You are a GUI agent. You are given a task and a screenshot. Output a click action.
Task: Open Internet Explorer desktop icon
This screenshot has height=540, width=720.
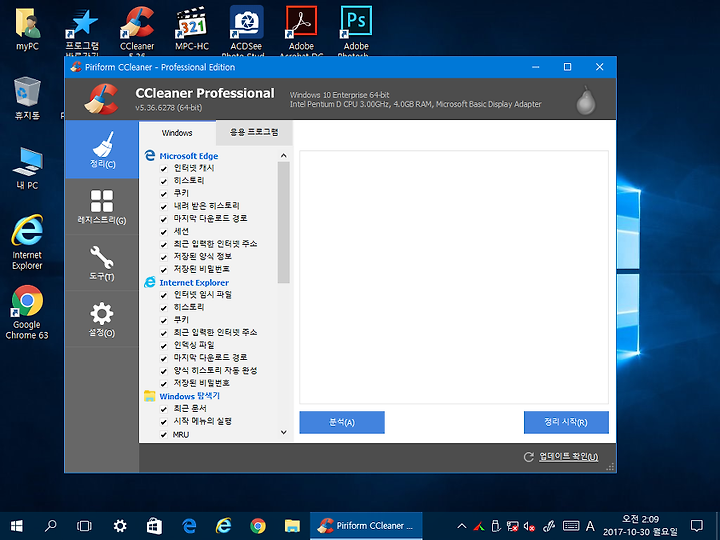click(27, 242)
